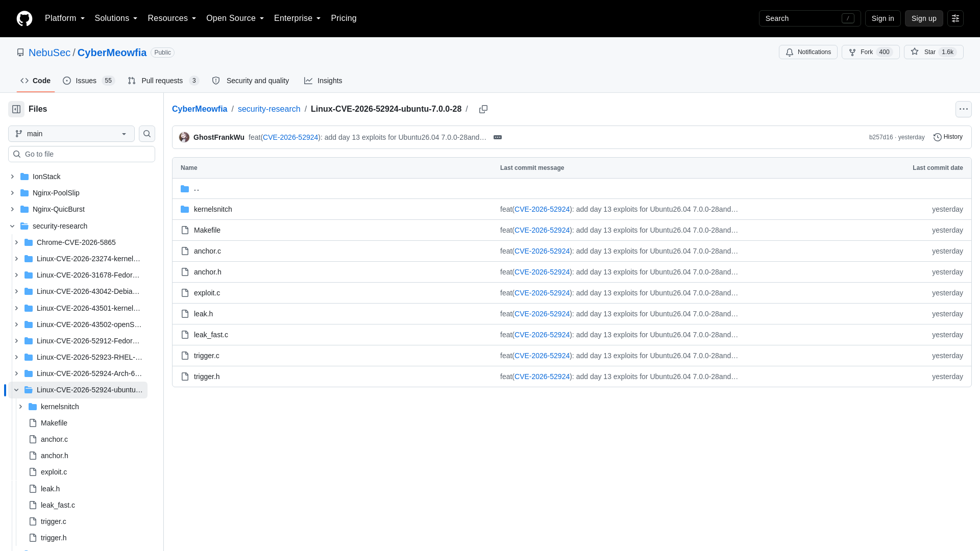Click the Makefile file icon in table
Viewport: 980px width, 551px height.
(x=185, y=230)
